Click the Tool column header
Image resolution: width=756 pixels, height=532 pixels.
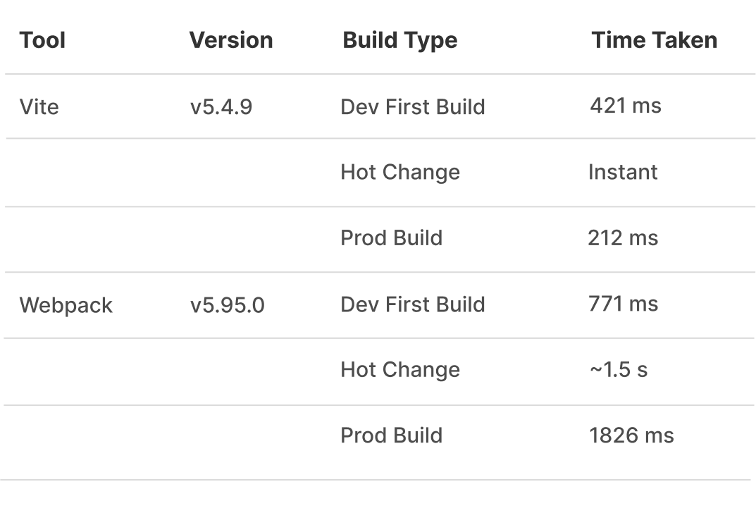(43, 40)
